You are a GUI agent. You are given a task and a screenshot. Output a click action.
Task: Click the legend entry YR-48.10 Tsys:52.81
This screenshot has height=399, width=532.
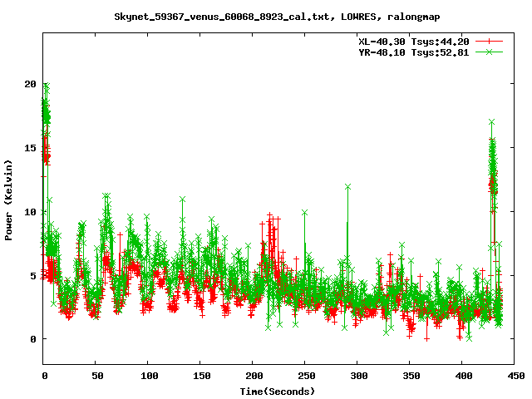(x=414, y=52)
